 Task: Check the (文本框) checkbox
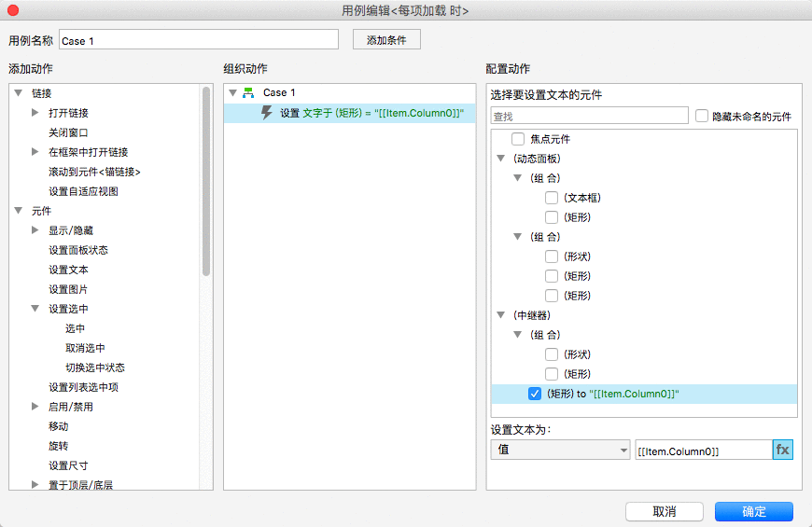pyautogui.click(x=552, y=198)
